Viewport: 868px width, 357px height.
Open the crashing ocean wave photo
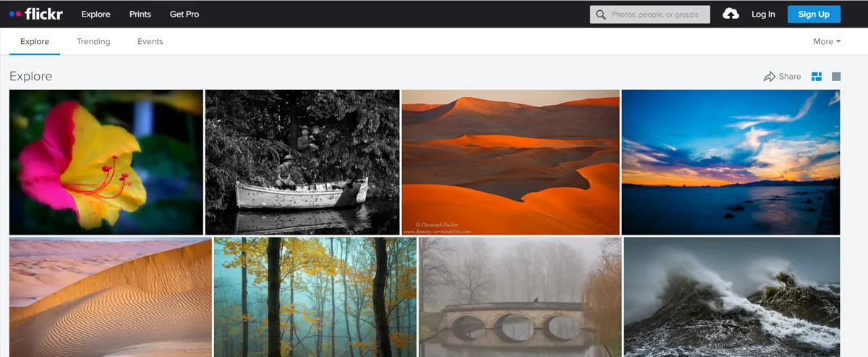tap(732, 297)
